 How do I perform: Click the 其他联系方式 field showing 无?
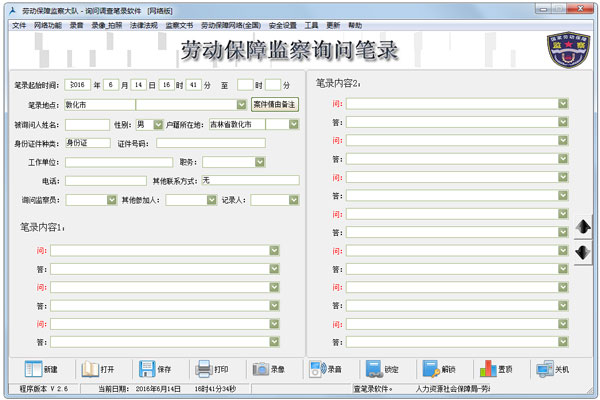coord(251,180)
